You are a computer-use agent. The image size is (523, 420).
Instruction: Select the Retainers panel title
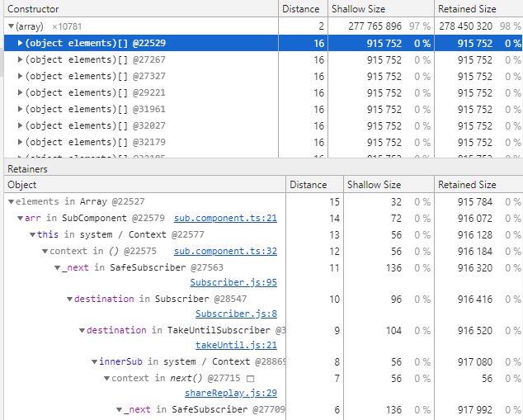pyautogui.click(x=27, y=169)
